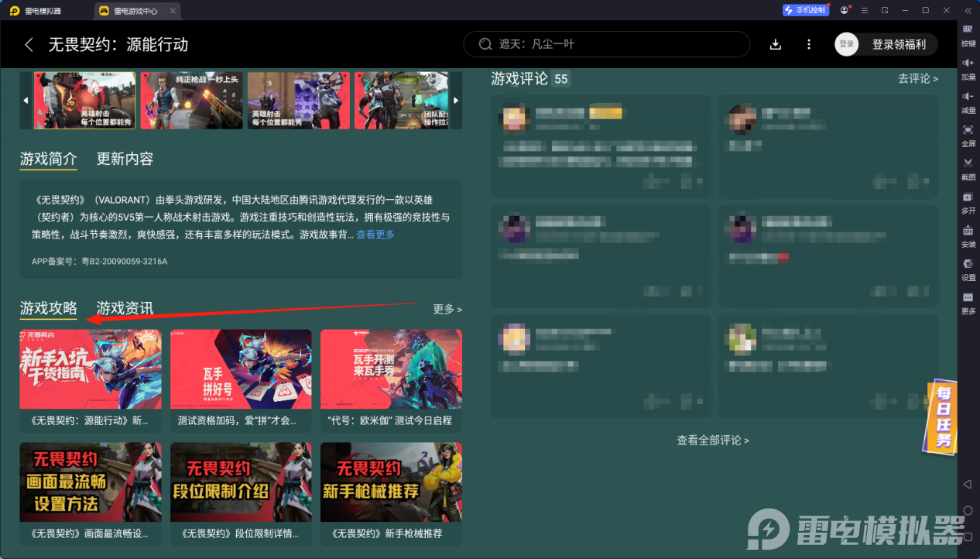Click the search field 遮天：凡尘一叶

pos(606,44)
